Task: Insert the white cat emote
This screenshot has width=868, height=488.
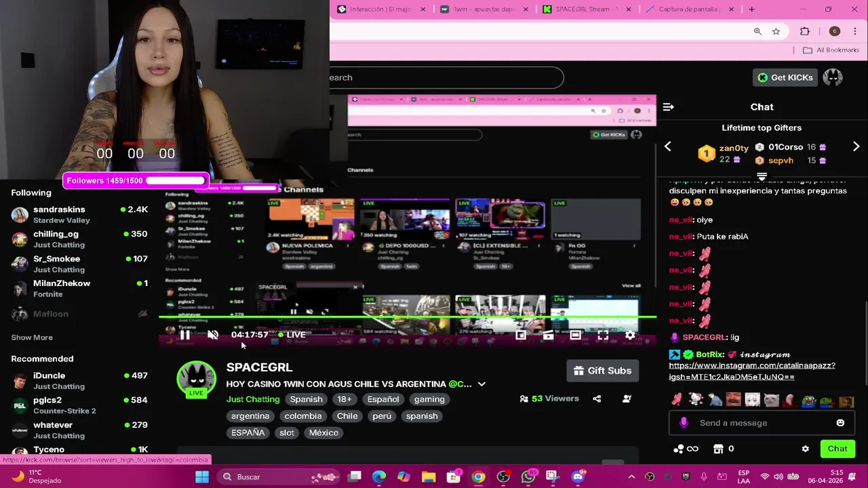Action: [x=771, y=400]
